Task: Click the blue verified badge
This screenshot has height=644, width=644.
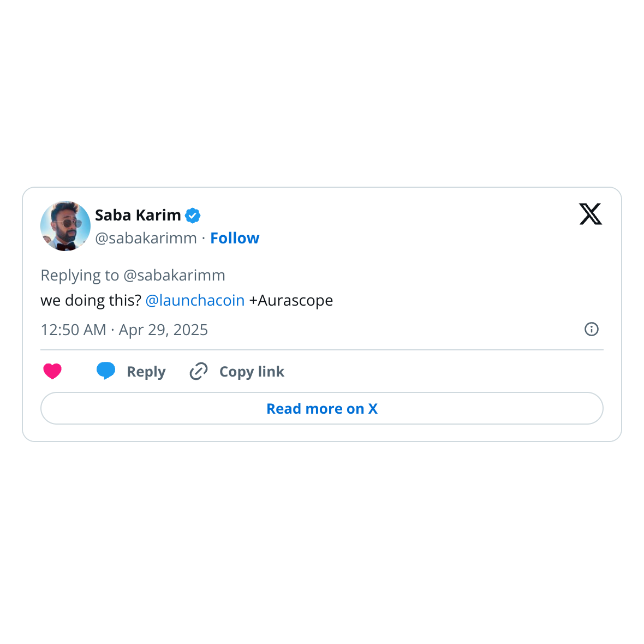Action: 193,216
